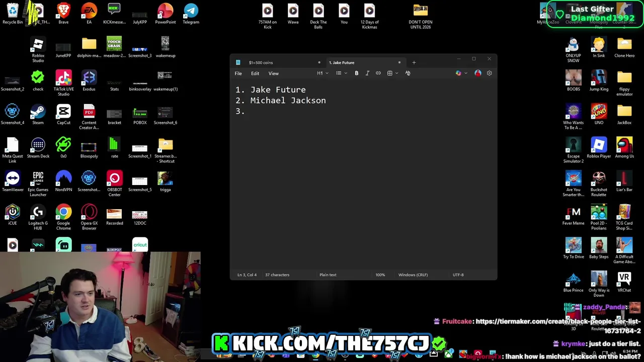Open Notepad settings gear

[x=489, y=73]
